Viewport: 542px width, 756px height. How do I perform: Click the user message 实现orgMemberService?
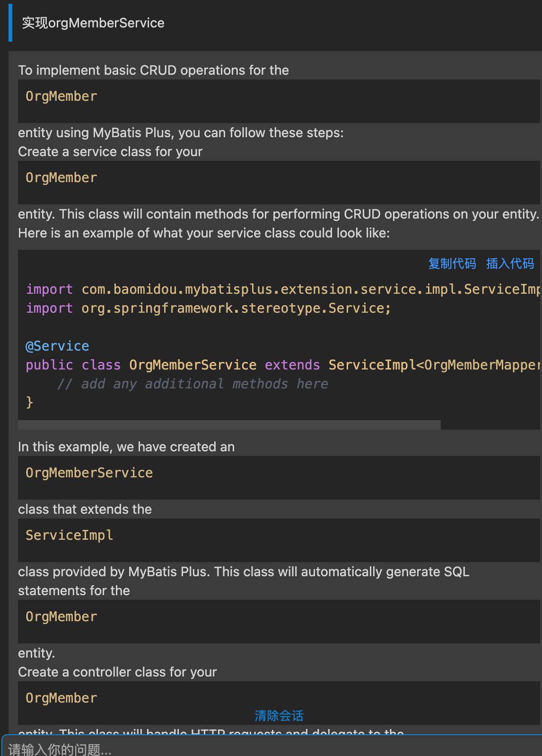tap(93, 23)
